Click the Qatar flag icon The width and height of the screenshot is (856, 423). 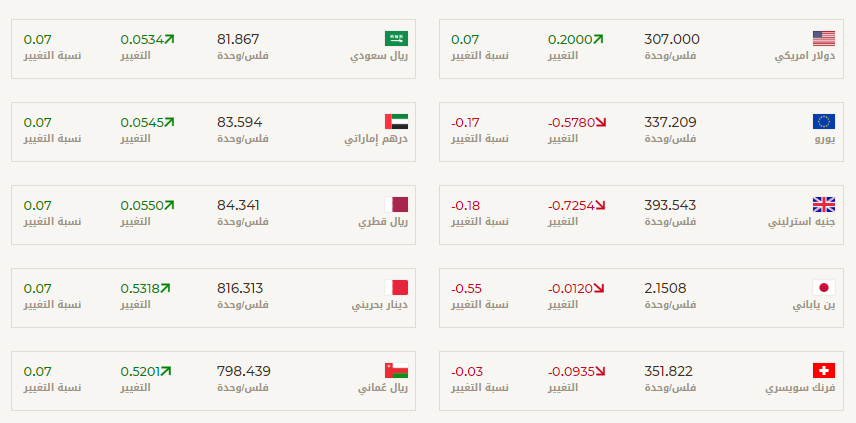pos(396,204)
